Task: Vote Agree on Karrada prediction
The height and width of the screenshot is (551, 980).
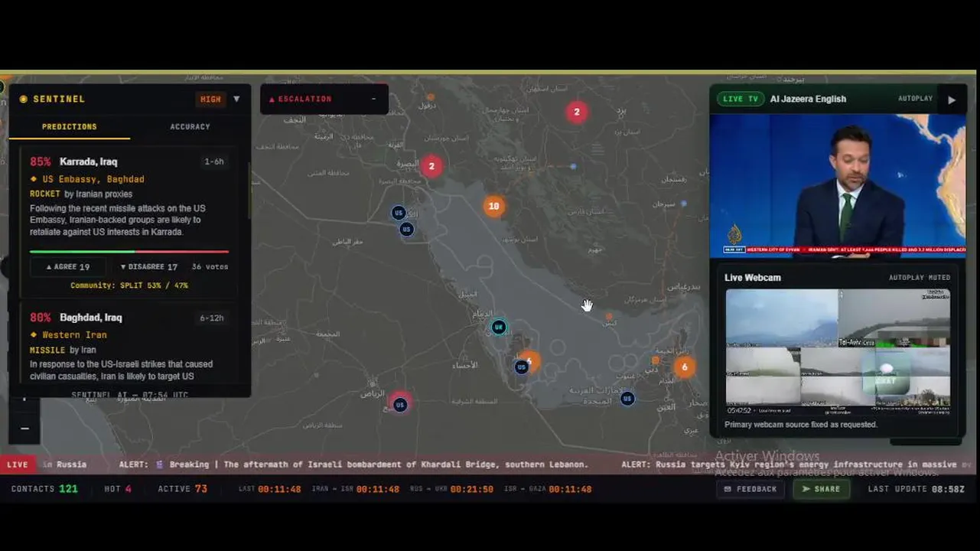Action: (x=68, y=267)
